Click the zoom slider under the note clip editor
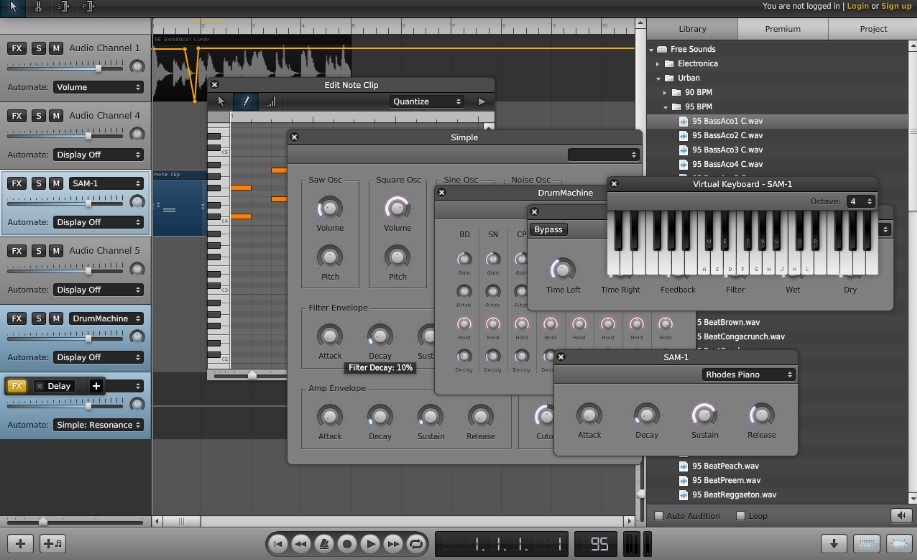The image size is (917, 560). pyautogui.click(x=248, y=375)
